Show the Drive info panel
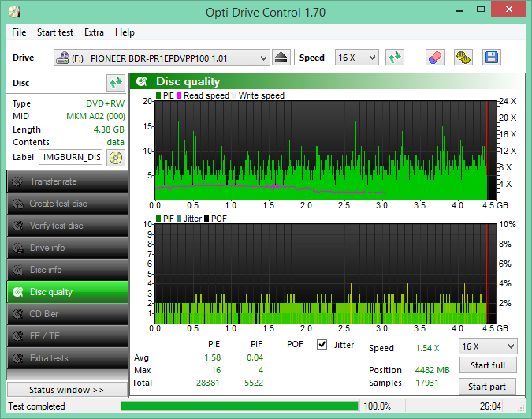The width and height of the screenshot is (532, 419). [68, 248]
